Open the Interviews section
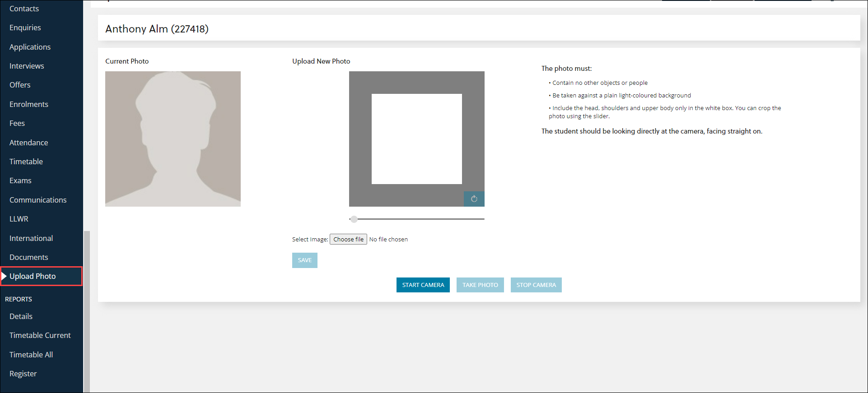Viewport: 868px width, 393px height. coord(27,66)
